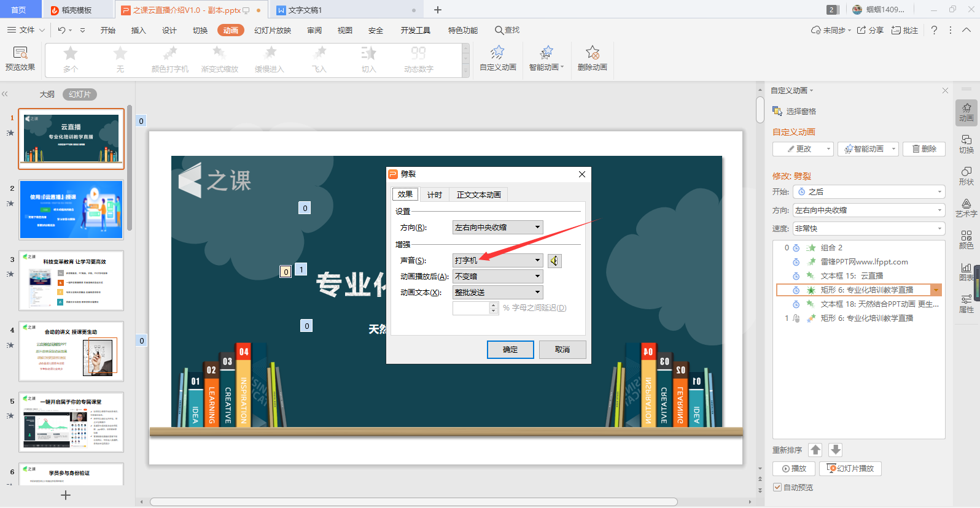Preview the sound with the speaker icon
The image size is (980, 508).
(x=554, y=261)
